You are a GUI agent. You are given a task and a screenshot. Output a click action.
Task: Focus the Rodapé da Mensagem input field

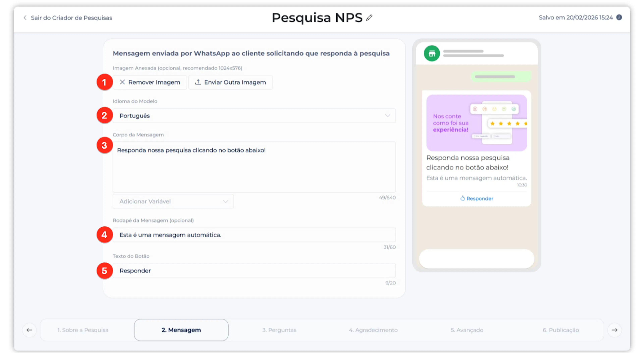click(254, 235)
